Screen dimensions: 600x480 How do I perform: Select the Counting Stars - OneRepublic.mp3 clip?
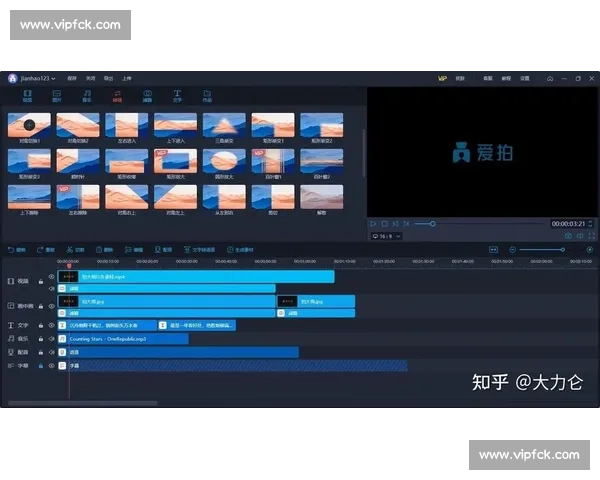(x=123, y=339)
